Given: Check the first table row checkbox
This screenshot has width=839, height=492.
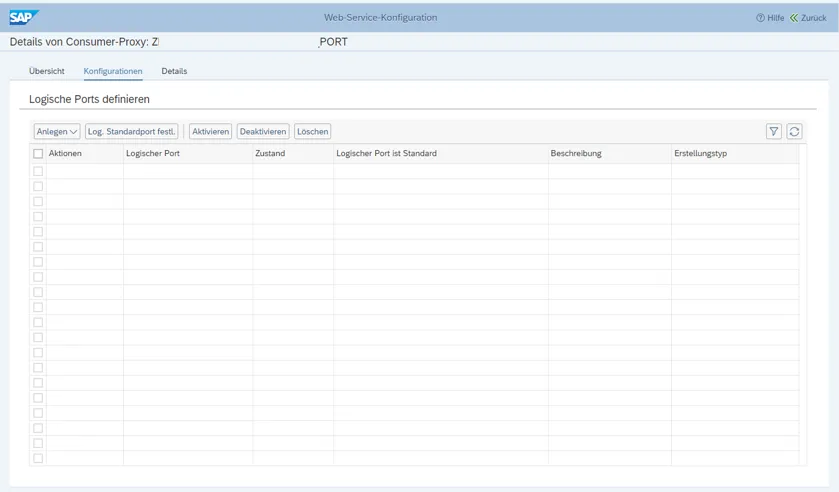Looking at the screenshot, I should pos(38,171).
